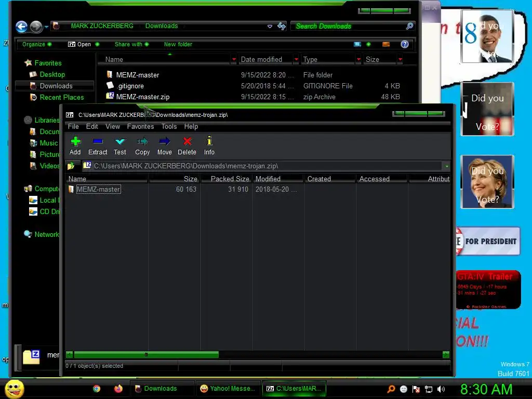
Task: Open Explorer Help question mark icon
Action: click(404, 44)
